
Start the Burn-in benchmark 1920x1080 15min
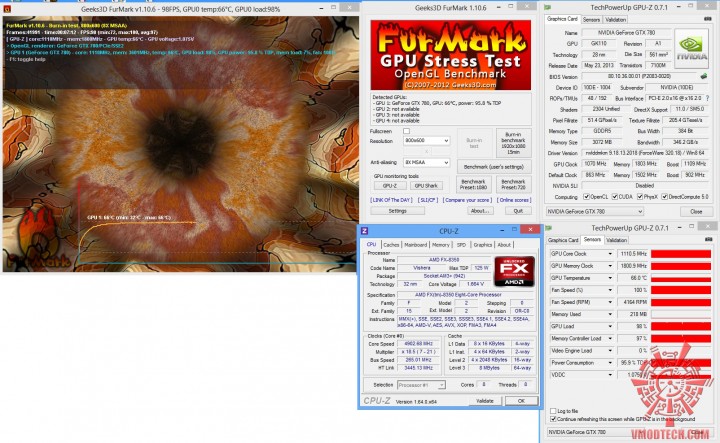[x=513, y=143]
